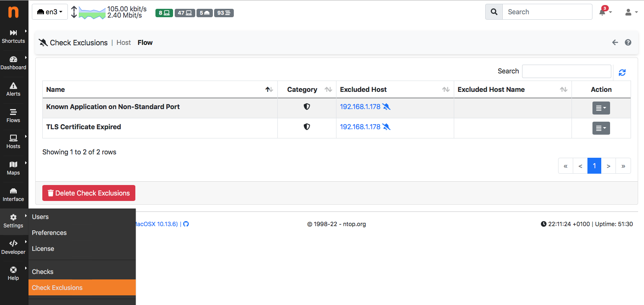Go to last page of results
The image size is (644, 305).
pyautogui.click(x=623, y=166)
